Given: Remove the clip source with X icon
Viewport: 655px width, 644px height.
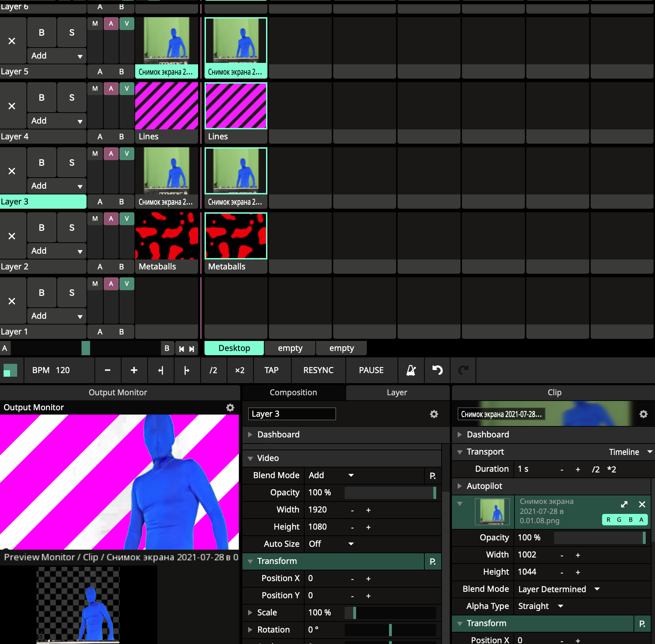Looking at the screenshot, I should coord(642,504).
